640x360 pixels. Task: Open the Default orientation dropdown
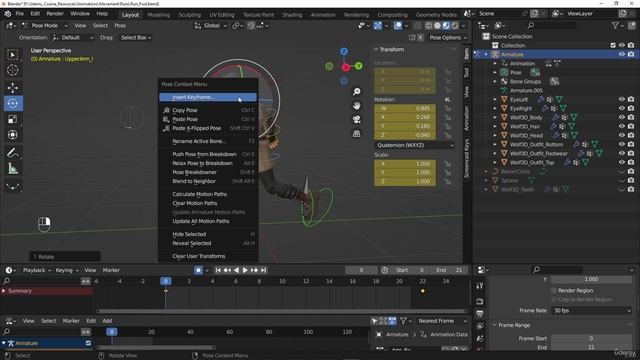click(x=73, y=38)
